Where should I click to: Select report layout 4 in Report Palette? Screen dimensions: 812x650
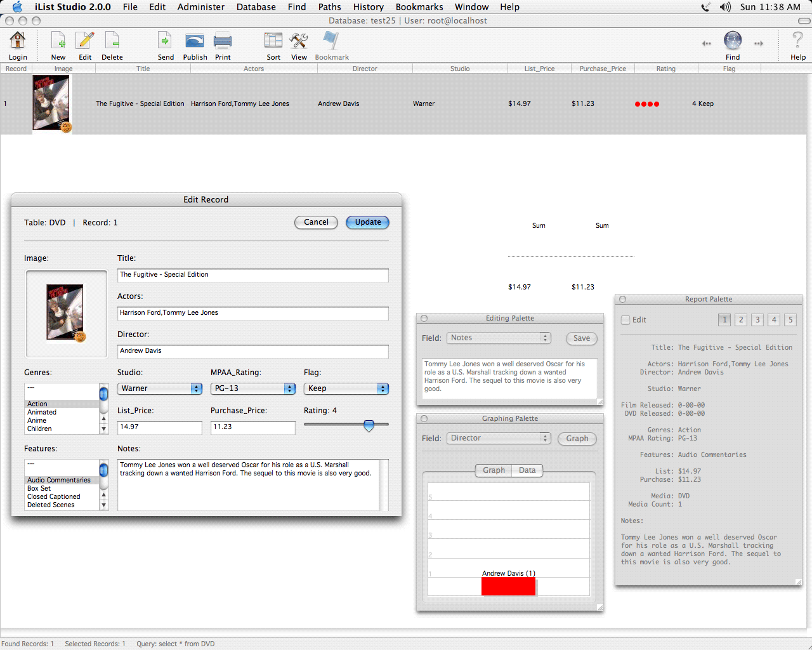pos(774,320)
